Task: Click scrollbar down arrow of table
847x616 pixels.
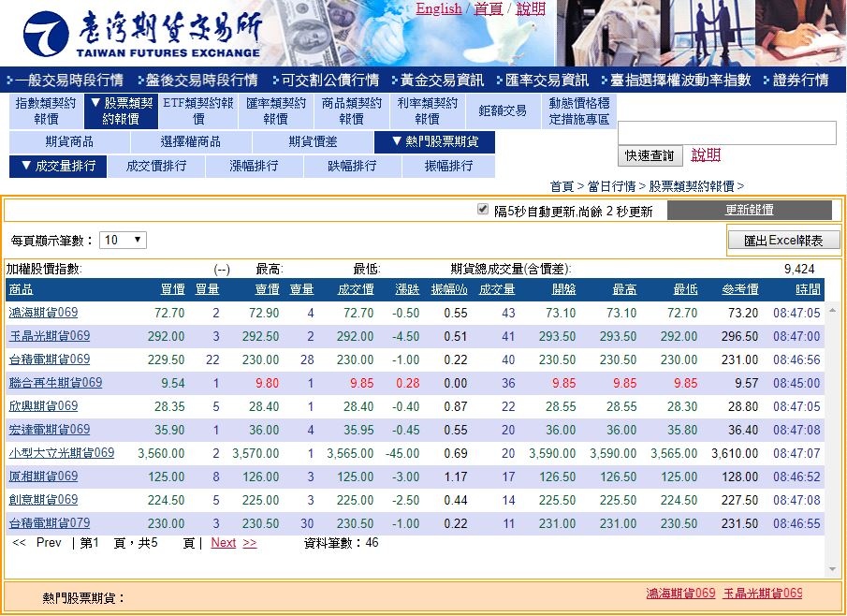Action: click(832, 569)
